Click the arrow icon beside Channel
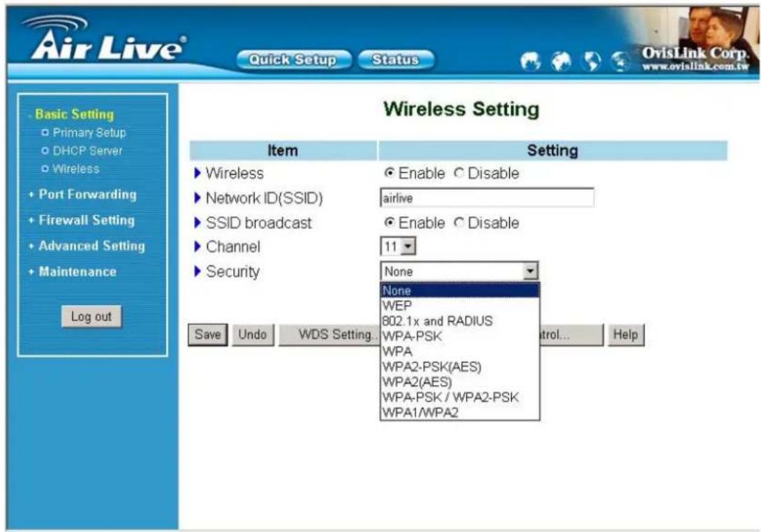Image resolution: width=761 pixels, height=532 pixels. tap(198, 246)
